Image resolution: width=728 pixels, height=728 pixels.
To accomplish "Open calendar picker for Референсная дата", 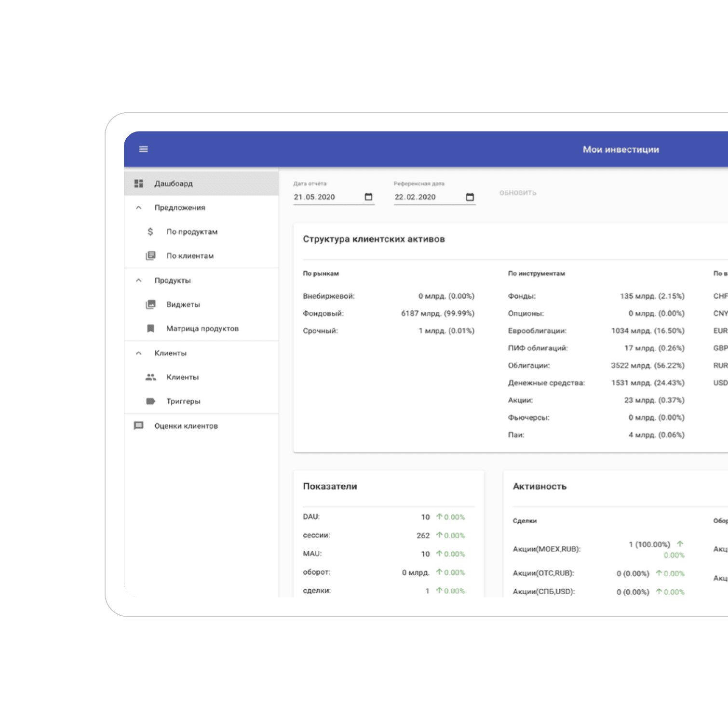I will [470, 197].
